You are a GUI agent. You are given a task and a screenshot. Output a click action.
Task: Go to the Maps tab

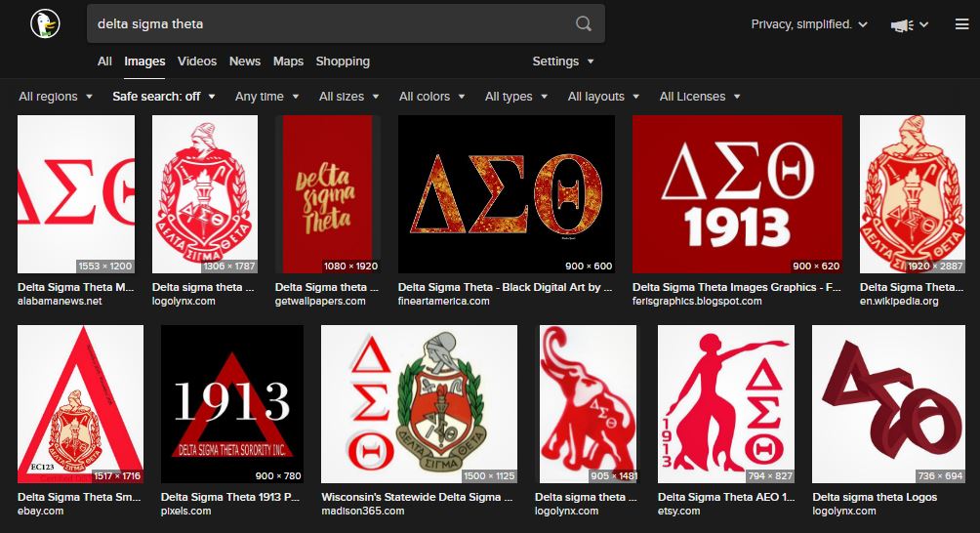point(288,61)
